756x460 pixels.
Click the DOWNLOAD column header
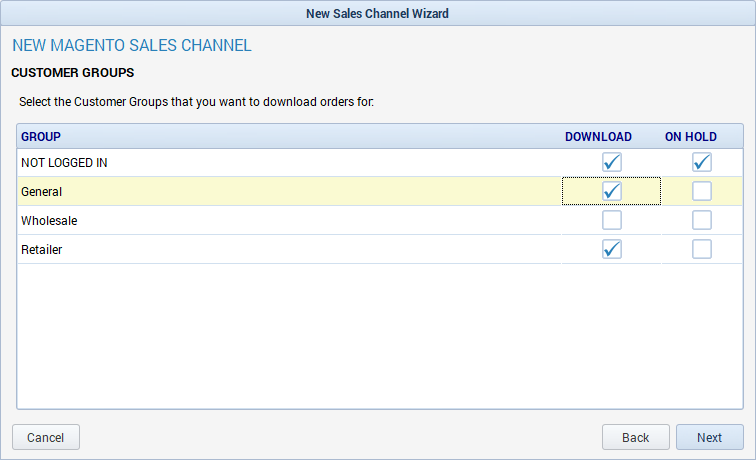coord(598,136)
